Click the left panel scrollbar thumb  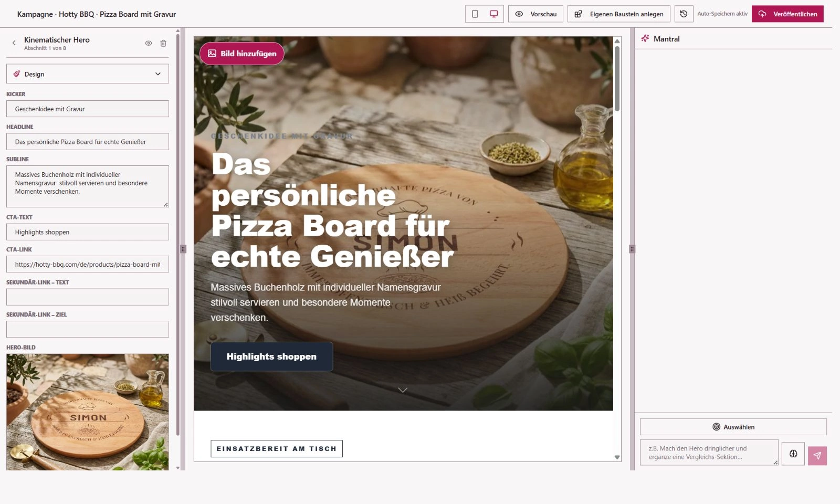pyautogui.click(x=177, y=234)
